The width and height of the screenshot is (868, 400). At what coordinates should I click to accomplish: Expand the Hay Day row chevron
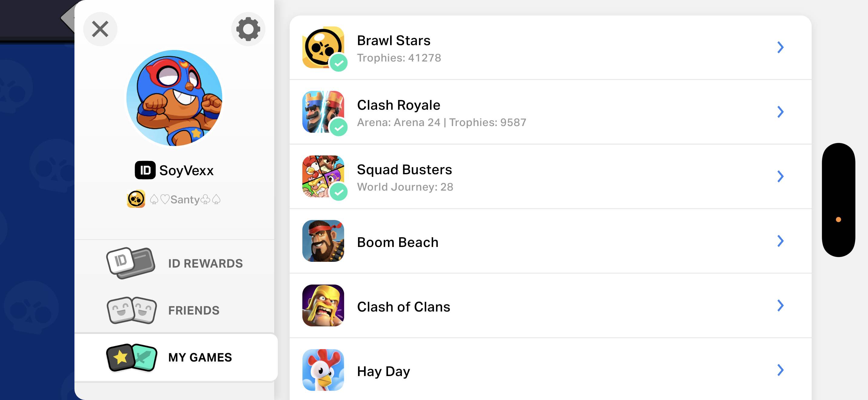[781, 370]
